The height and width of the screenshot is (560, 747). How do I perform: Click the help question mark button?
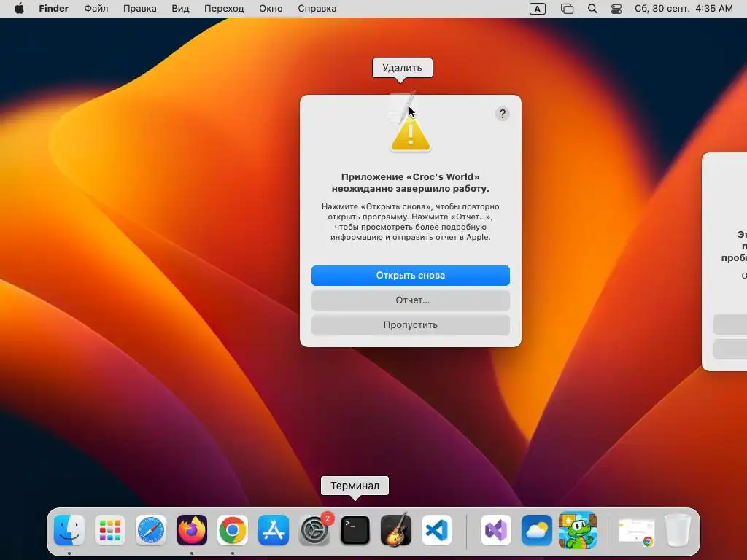502,114
